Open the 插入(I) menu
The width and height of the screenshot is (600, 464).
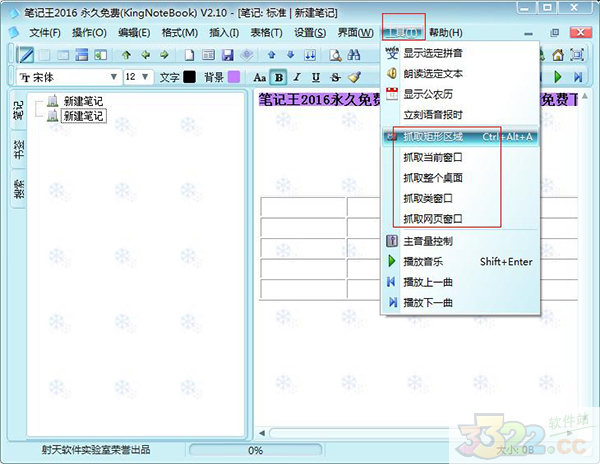(224, 33)
